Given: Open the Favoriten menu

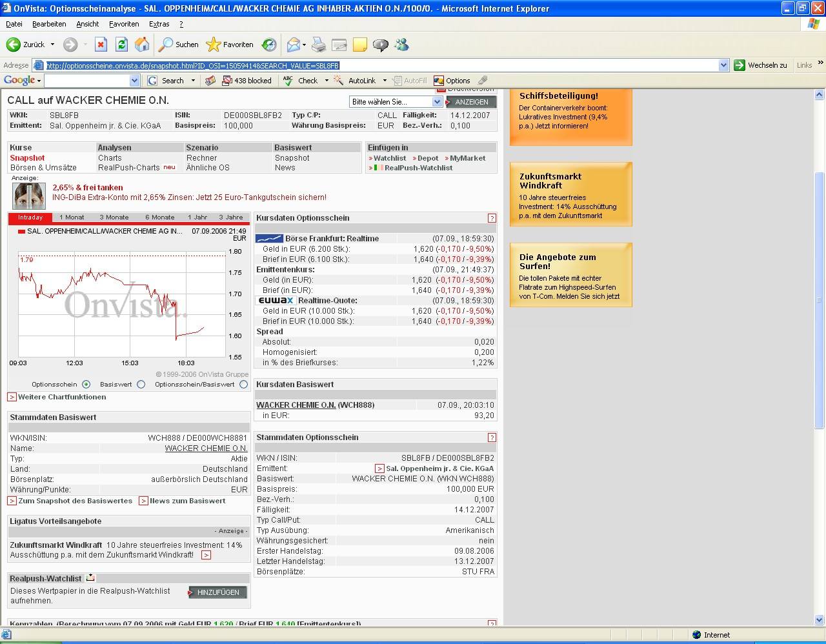Looking at the screenshot, I should (x=123, y=24).
